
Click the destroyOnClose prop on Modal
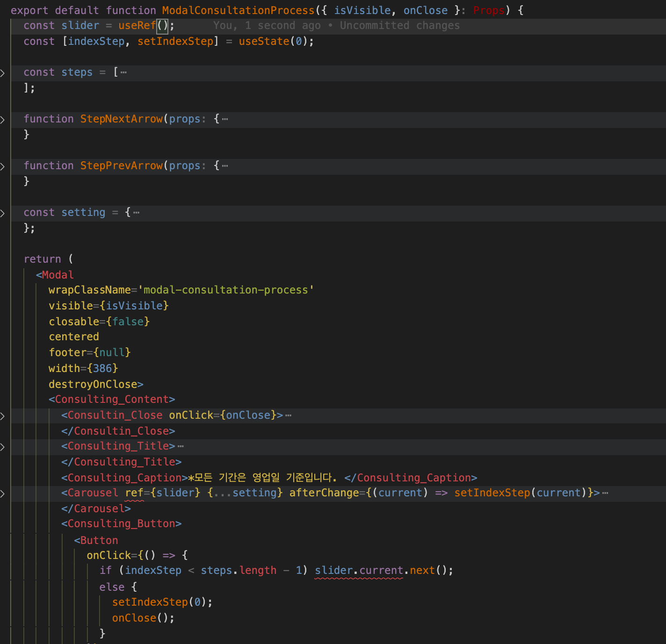(94, 384)
